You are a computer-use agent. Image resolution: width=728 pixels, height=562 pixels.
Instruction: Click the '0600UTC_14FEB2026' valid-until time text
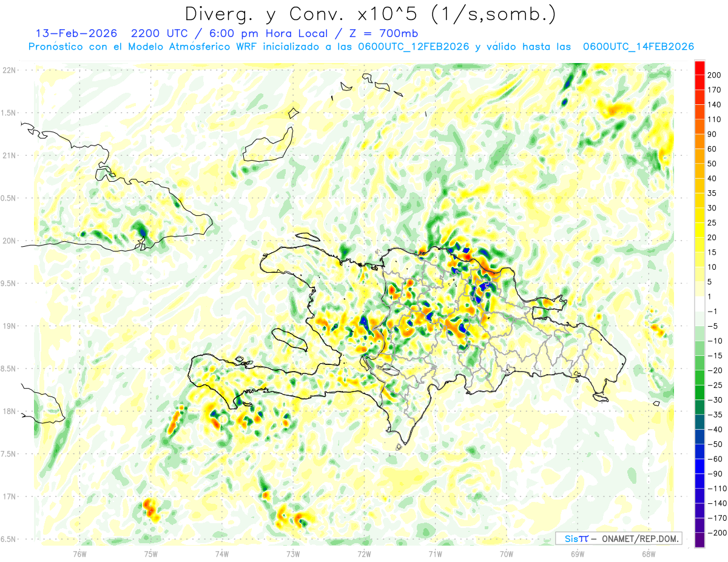[x=638, y=47]
